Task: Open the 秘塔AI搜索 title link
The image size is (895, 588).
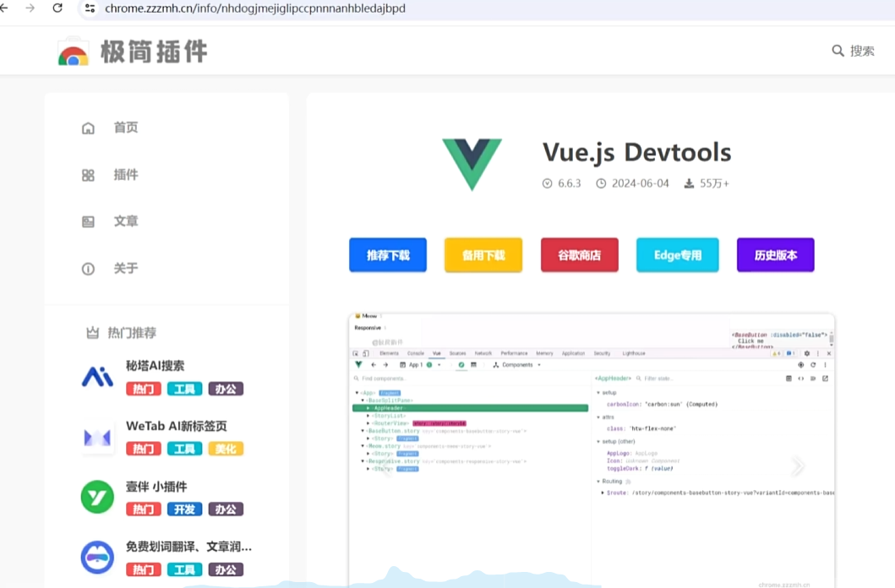Action: 156,366
